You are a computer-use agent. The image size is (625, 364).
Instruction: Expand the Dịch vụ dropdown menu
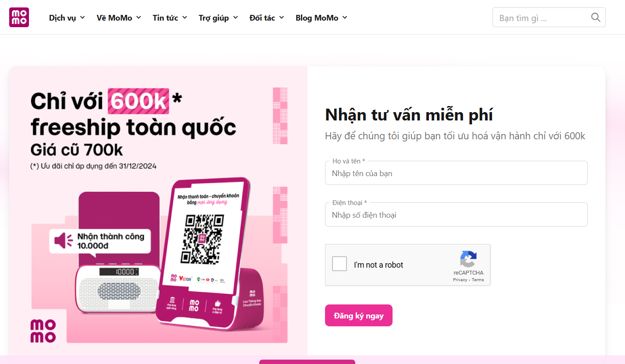pos(67,18)
